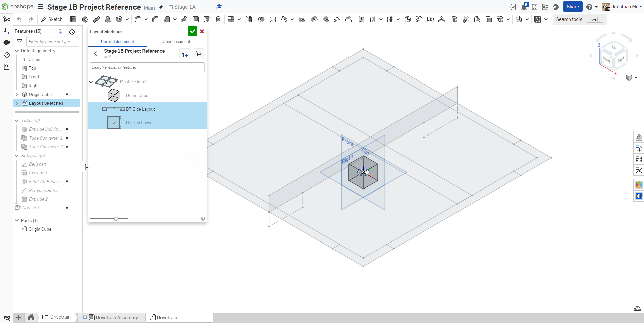
Task: Activate the Loft tool
Action: pos(108,19)
